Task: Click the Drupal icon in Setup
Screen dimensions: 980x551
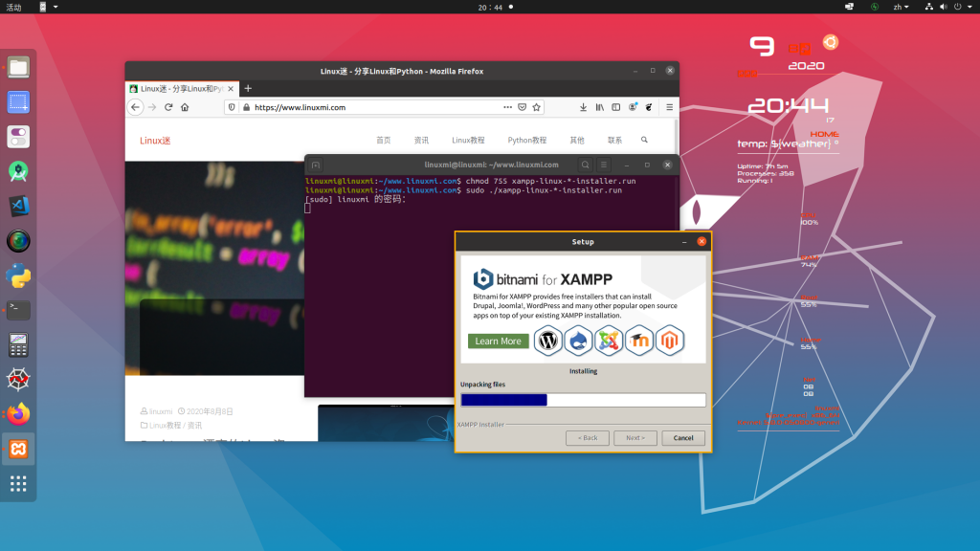Action: pos(578,341)
